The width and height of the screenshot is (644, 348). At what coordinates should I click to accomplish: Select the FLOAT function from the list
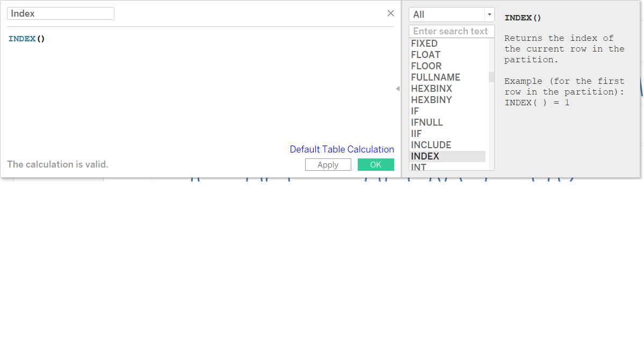(425, 54)
